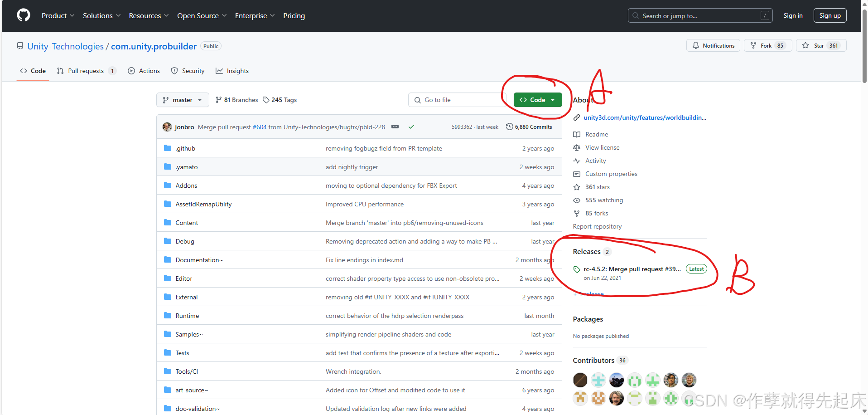Switch to the Pull requests tab

pyautogui.click(x=87, y=71)
